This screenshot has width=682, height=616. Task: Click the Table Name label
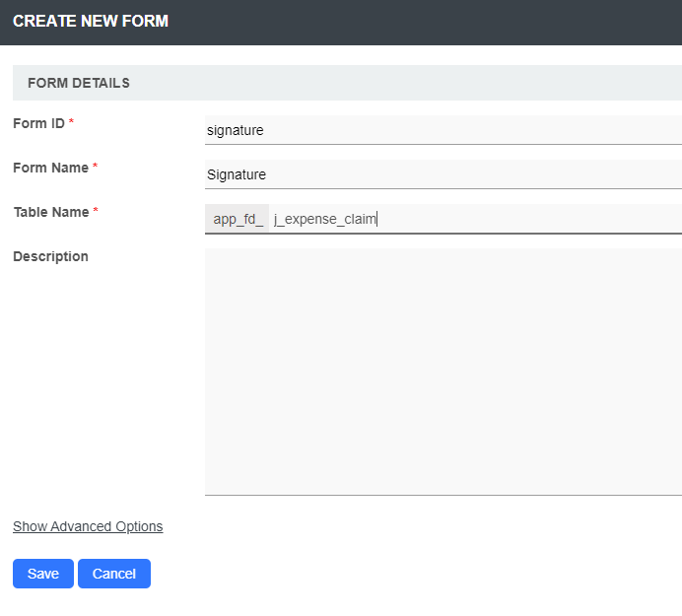[51, 212]
